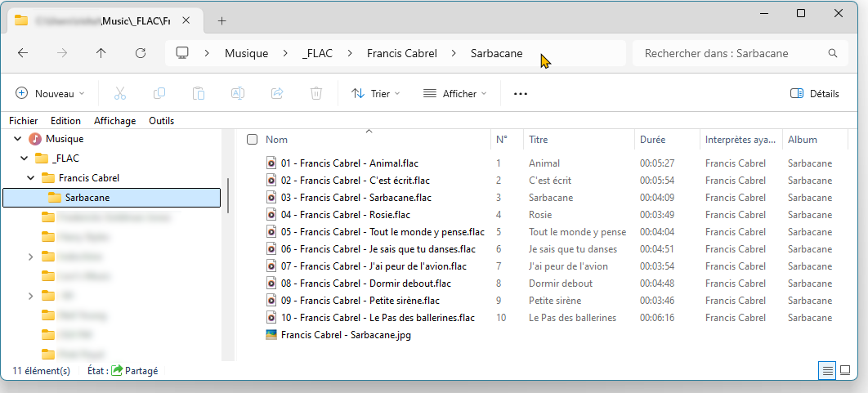Select file 02 - Francis Cabrel - C'est écrit.flac
Image resolution: width=868 pixels, height=393 pixels.
tap(356, 181)
